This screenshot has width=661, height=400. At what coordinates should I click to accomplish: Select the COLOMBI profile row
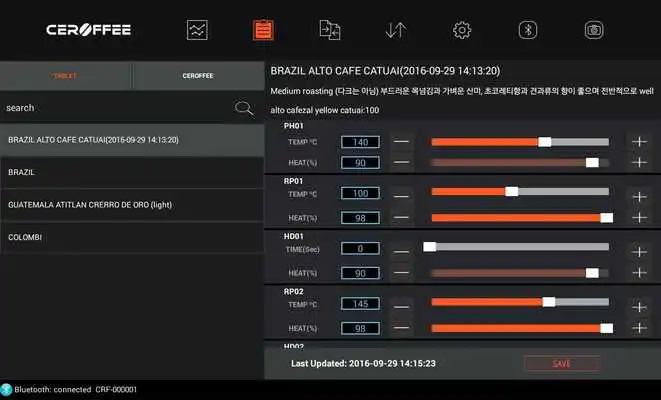click(132, 237)
